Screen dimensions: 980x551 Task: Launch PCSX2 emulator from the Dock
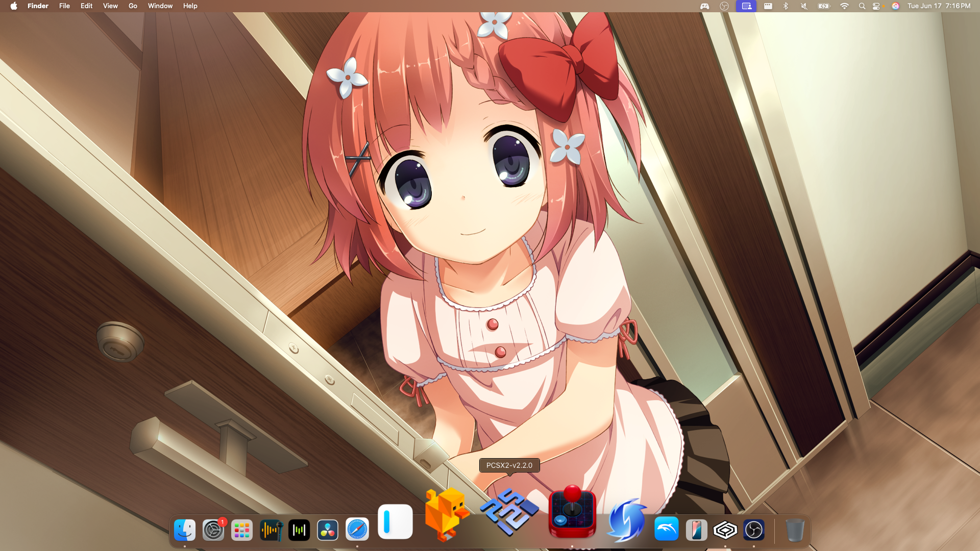click(x=509, y=512)
